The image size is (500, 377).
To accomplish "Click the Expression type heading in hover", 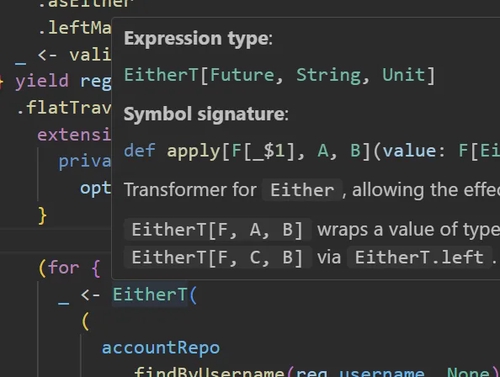I will point(198,38).
